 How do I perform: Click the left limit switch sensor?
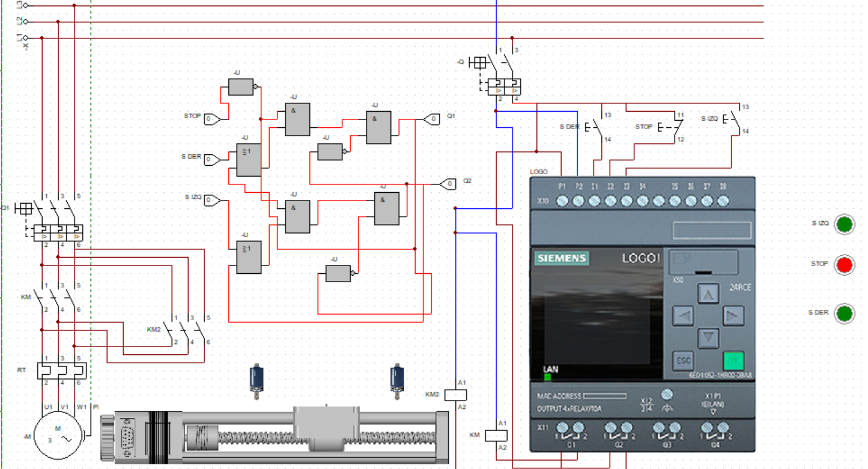pyautogui.click(x=256, y=380)
